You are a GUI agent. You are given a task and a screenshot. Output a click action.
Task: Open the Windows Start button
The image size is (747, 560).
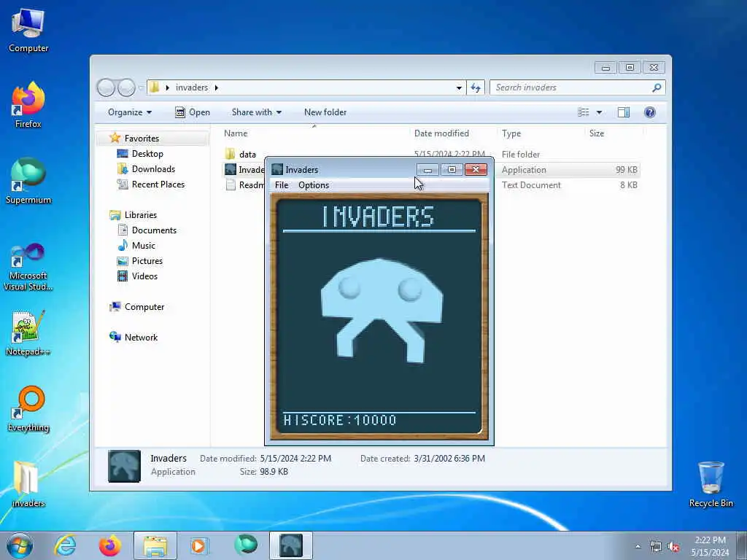click(x=20, y=545)
